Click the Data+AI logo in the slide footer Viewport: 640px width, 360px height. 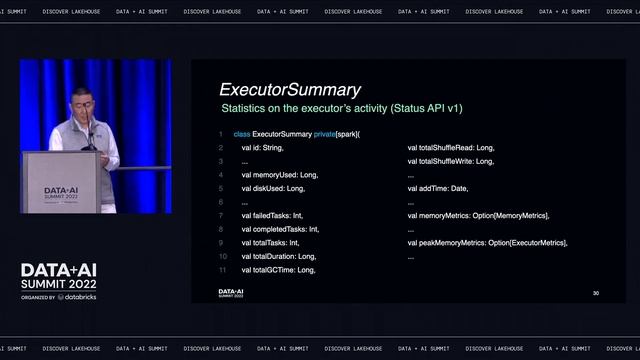pos(231,293)
